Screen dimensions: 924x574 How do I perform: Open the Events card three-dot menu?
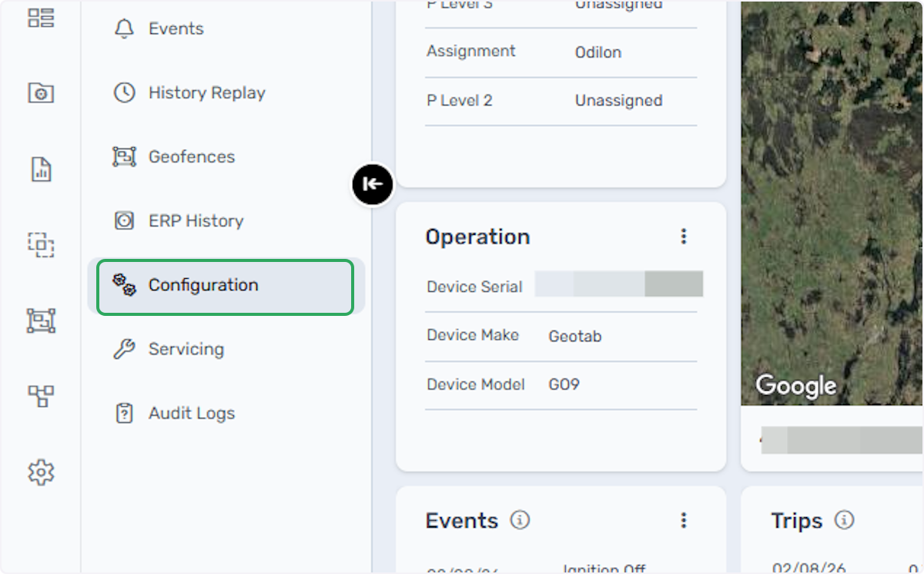coord(683,521)
